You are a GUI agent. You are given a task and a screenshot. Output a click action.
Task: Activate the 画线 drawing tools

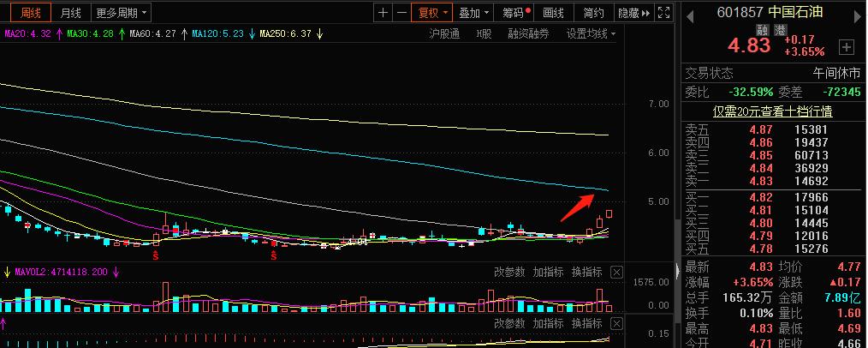point(554,12)
